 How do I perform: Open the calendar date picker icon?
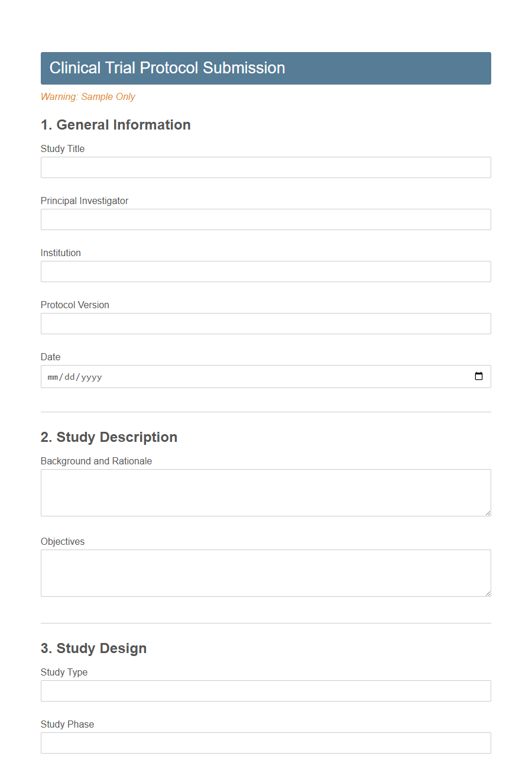click(479, 376)
